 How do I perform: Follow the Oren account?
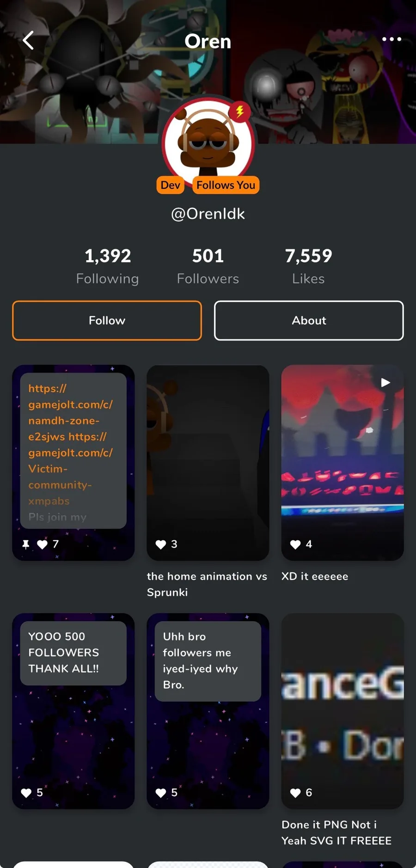coord(107,320)
